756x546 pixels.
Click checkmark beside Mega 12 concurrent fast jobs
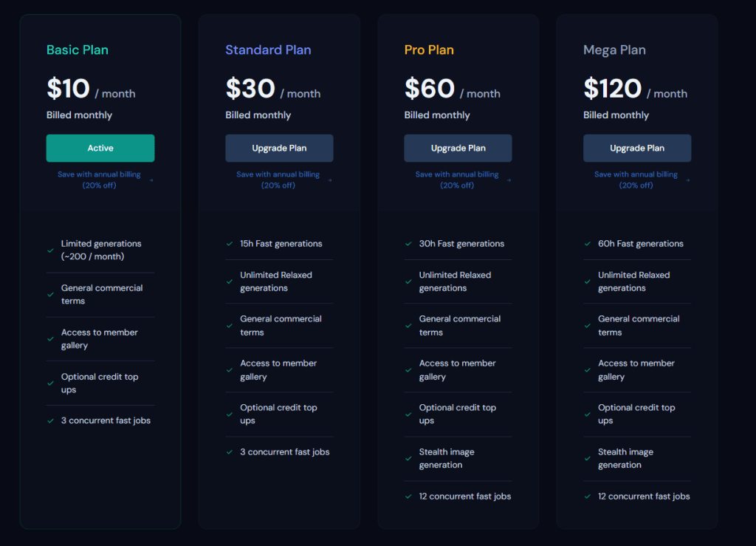(x=587, y=496)
